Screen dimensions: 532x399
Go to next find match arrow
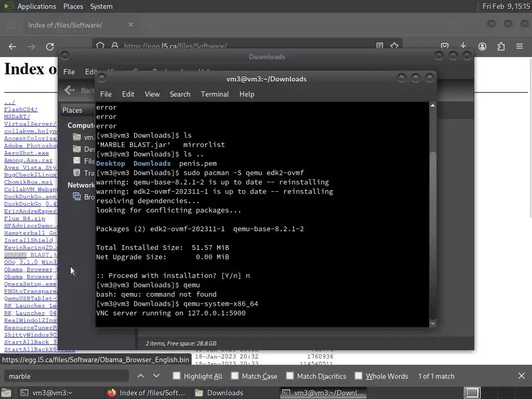156,376
